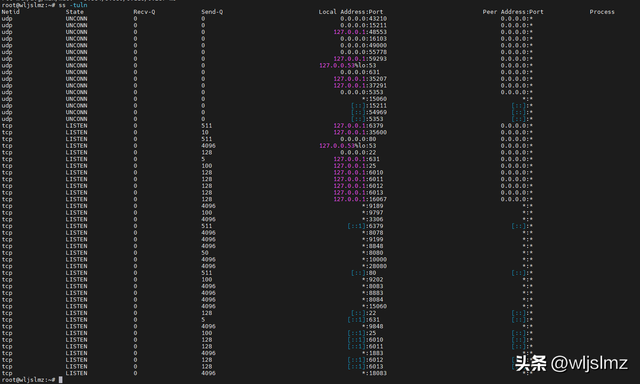Click the *:3306 listening port
The image size is (640, 384).
[x=373, y=220]
